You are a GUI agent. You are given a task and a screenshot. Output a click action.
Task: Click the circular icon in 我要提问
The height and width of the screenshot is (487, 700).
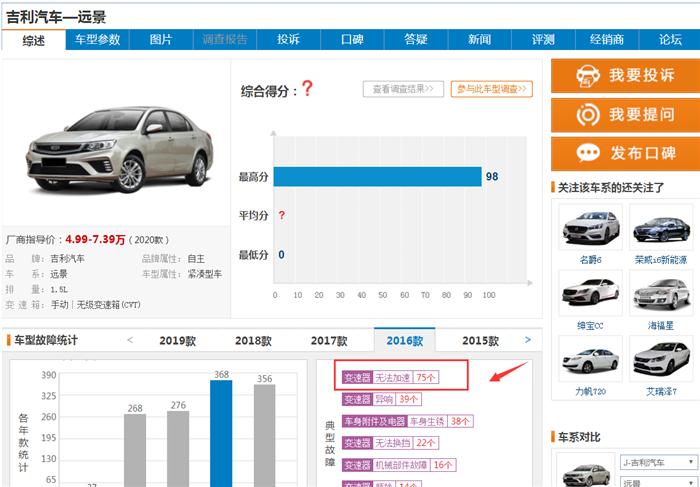[x=588, y=115]
